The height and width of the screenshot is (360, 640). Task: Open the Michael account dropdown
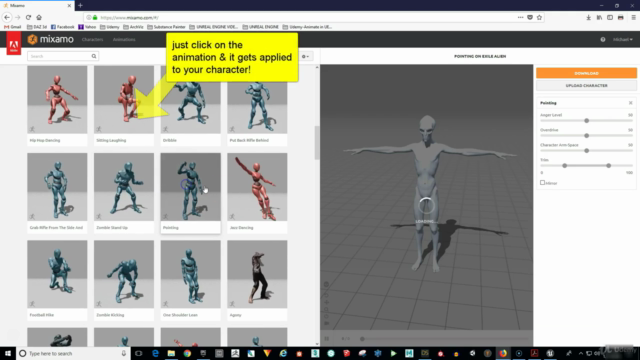click(x=622, y=40)
